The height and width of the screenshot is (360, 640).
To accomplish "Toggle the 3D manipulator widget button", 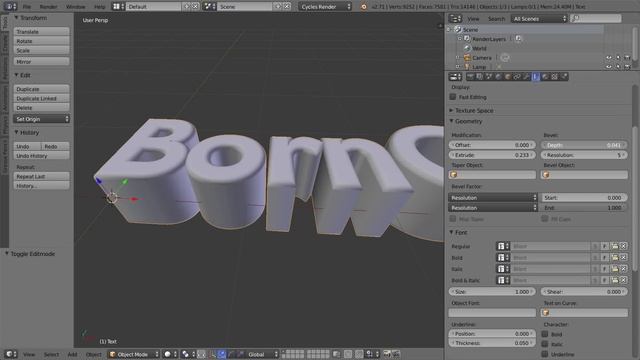I will click(212, 354).
